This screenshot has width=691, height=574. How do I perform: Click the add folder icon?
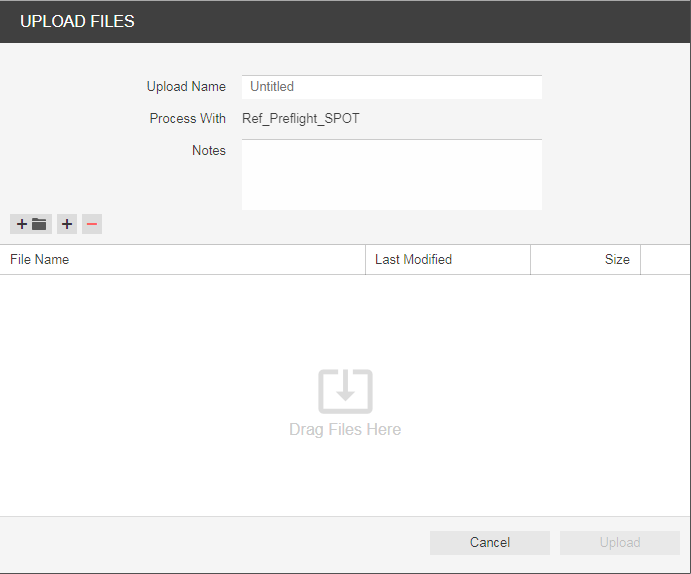pos(30,224)
